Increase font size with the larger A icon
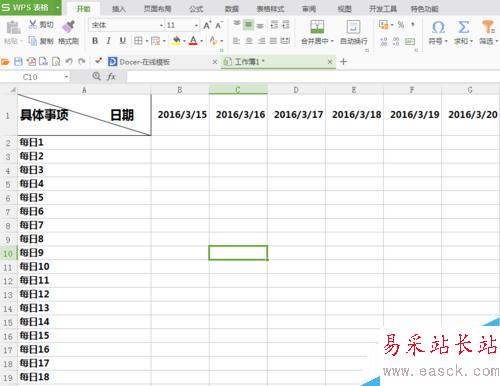The image size is (500, 386). point(207,25)
